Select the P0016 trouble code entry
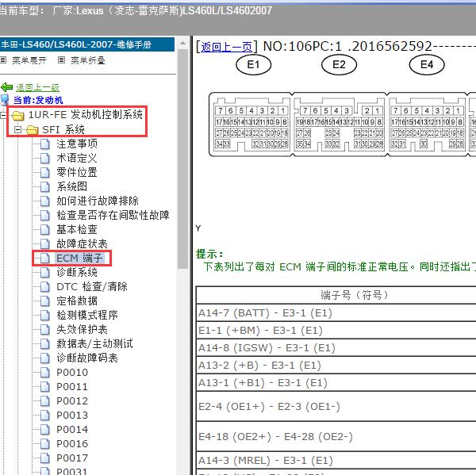Image resolution: width=476 pixels, height=475 pixels. pyautogui.click(x=72, y=443)
